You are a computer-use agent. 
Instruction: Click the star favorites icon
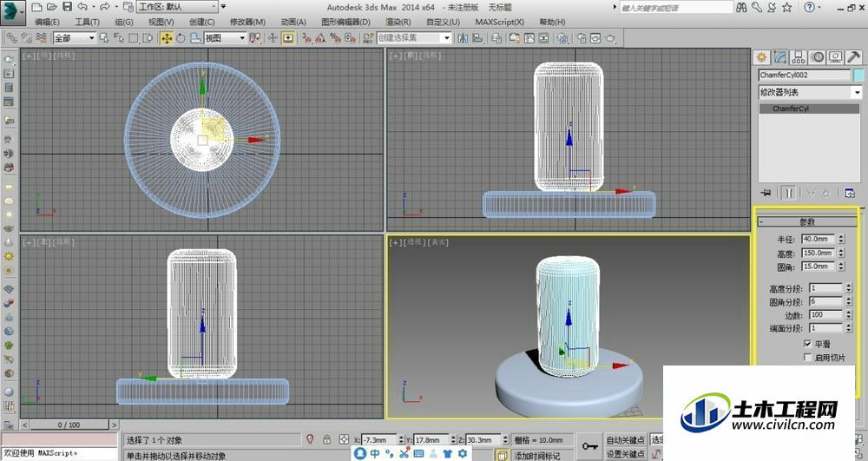786,7
